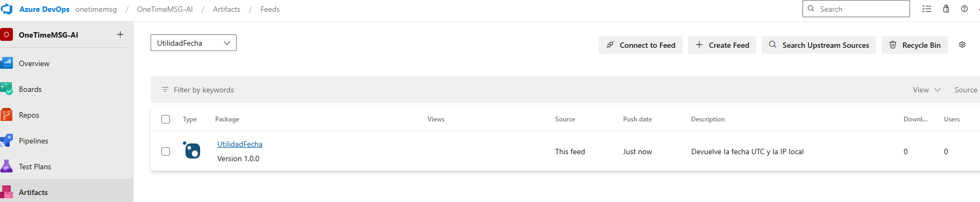
Task: Click the Pipelines sidebar icon
Action: [x=7, y=141]
